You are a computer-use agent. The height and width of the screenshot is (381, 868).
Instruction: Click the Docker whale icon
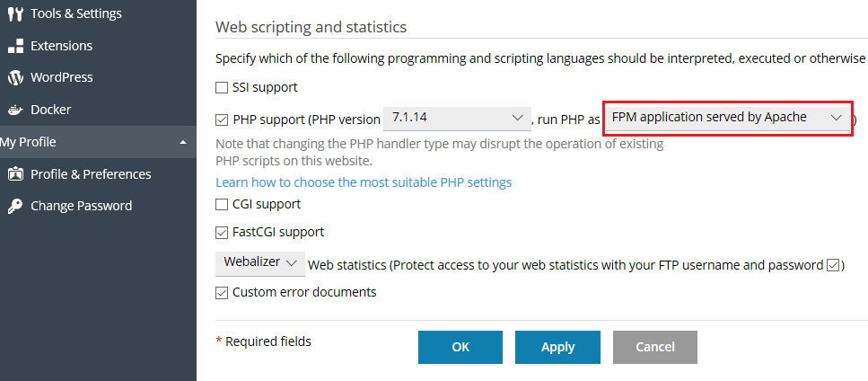(x=14, y=111)
